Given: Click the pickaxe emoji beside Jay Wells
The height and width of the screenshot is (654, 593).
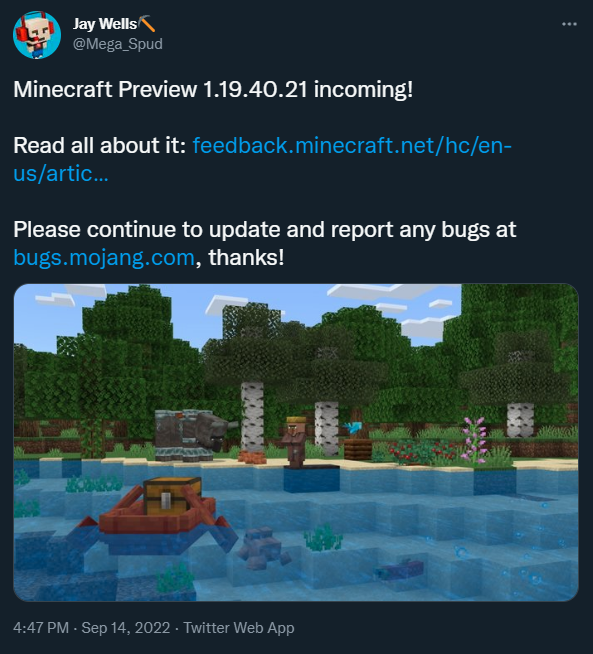Looking at the screenshot, I should 147,24.
